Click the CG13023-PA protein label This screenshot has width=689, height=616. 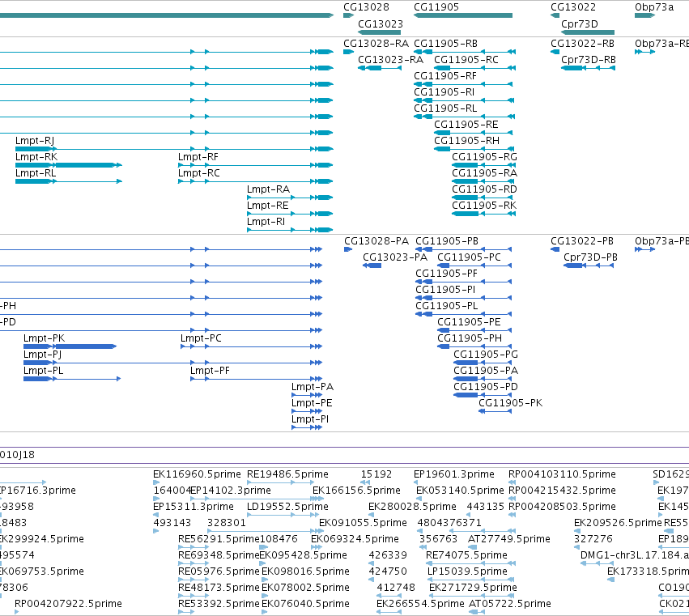[x=395, y=257]
